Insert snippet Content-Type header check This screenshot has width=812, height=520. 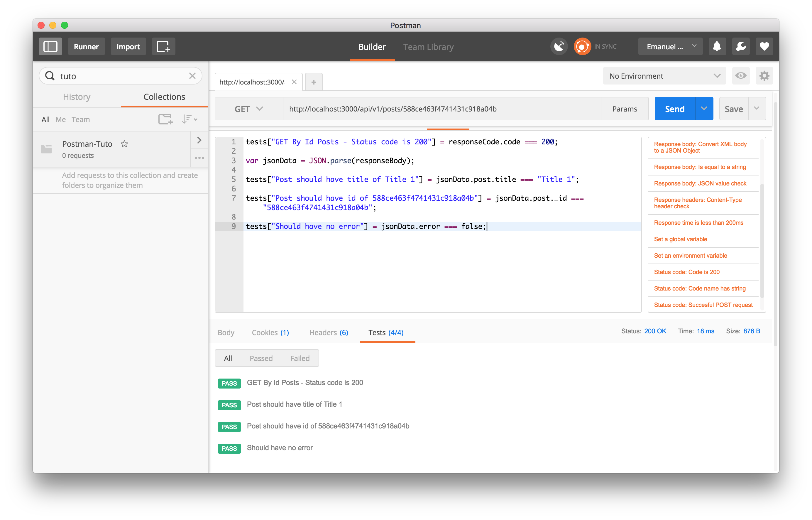(703, 203)
